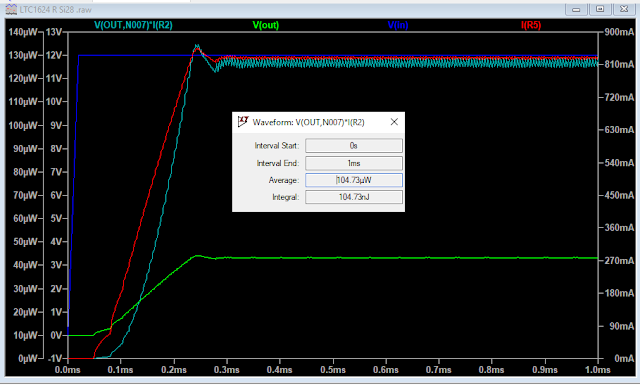
Task: Click the 0V voltage axis label
Action: 56,336
